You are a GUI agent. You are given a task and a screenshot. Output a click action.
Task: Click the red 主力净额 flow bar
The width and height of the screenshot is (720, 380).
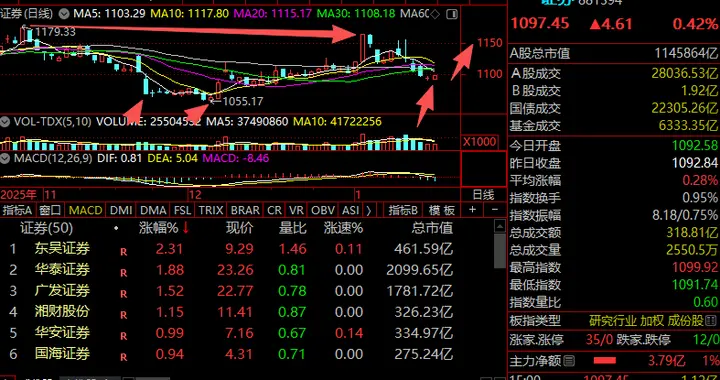click(x=604, y=361)
